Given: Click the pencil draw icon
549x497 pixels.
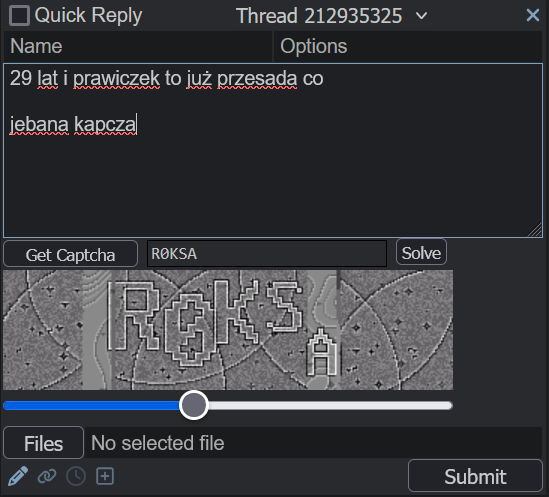Looking at the screenshot, I should [18, 476].
